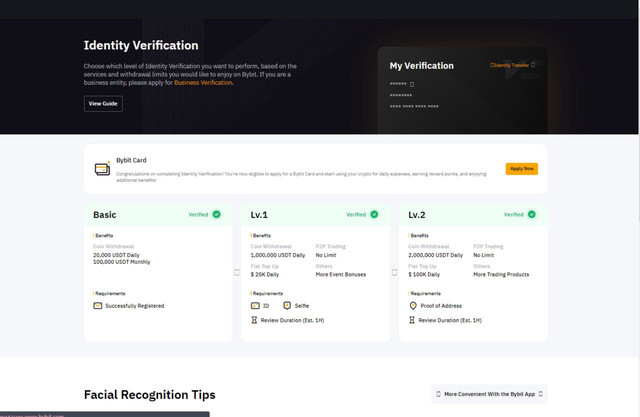Viewport: 640px width, 417px height.
Task: Click the green verified checkmark on Lv.1
Action: [374, 215]
